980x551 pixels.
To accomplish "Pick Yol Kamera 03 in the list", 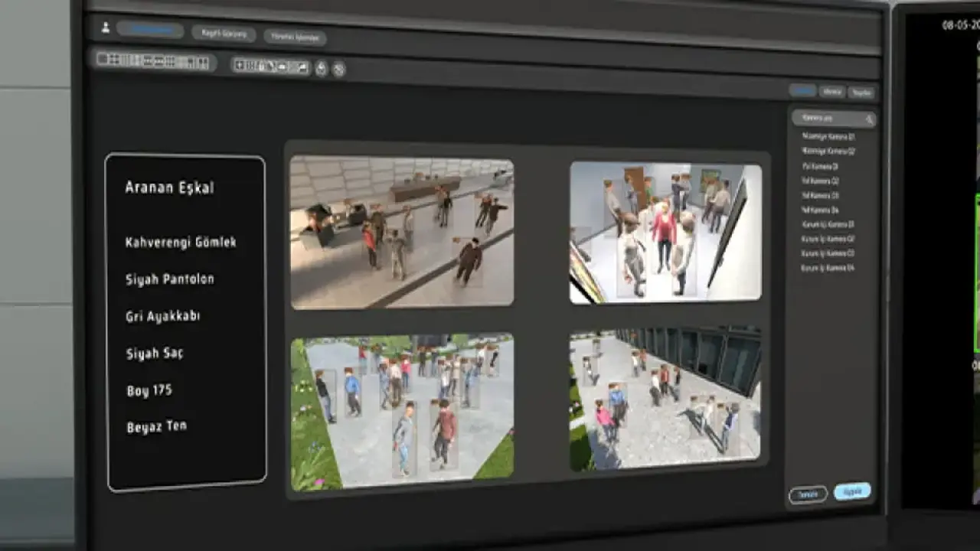I will point(820,195).
